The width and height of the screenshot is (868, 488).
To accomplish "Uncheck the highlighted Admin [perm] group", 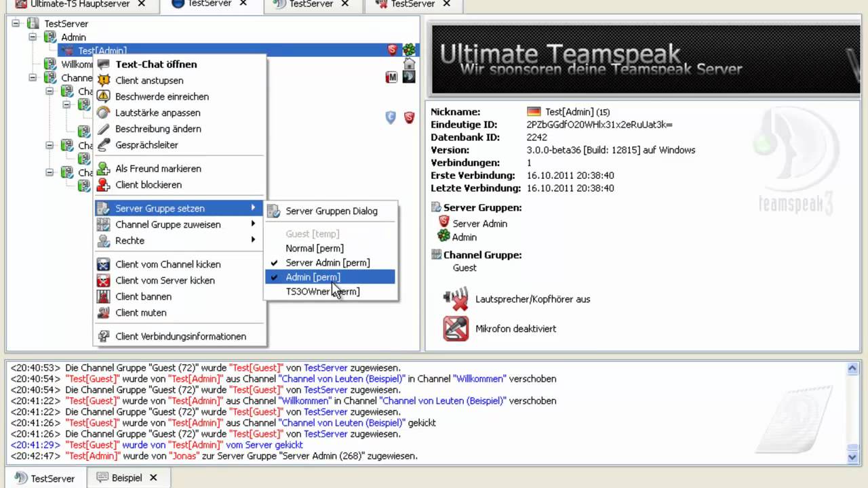I will [330, 277].
